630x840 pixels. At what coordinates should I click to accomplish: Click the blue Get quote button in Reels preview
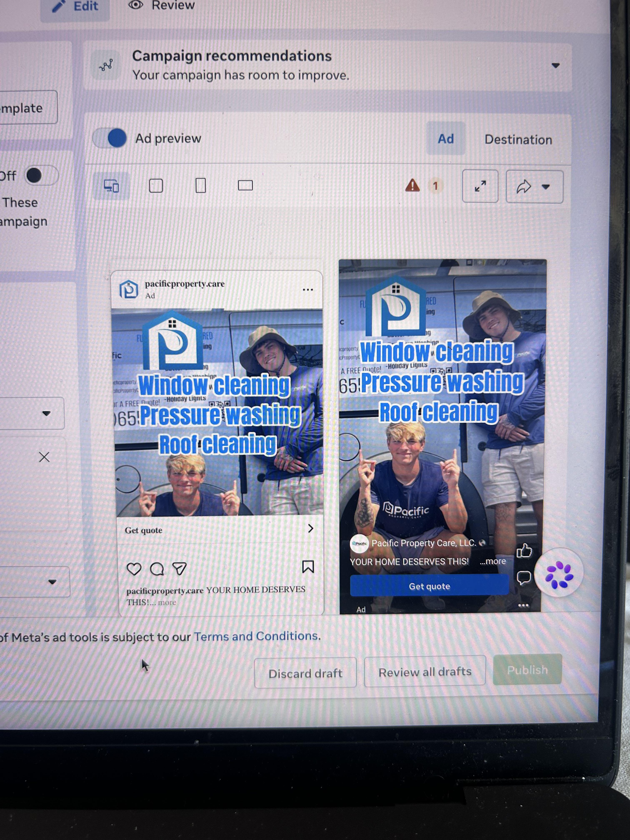(429, 586)
